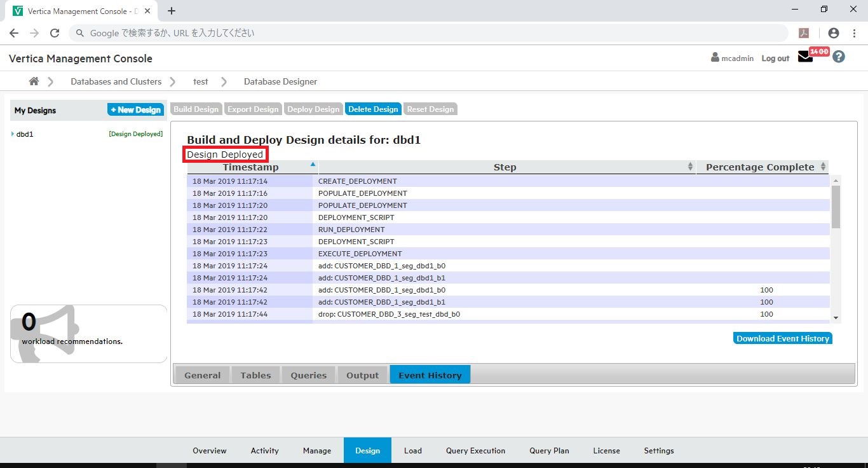The image size is (868, 468).
Task: Switch to the Tables tab
Action: coord(255,375)
